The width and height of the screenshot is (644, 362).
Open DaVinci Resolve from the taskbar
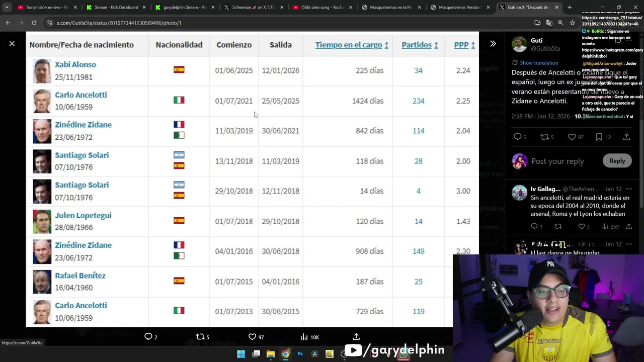(x=315, y=354)
